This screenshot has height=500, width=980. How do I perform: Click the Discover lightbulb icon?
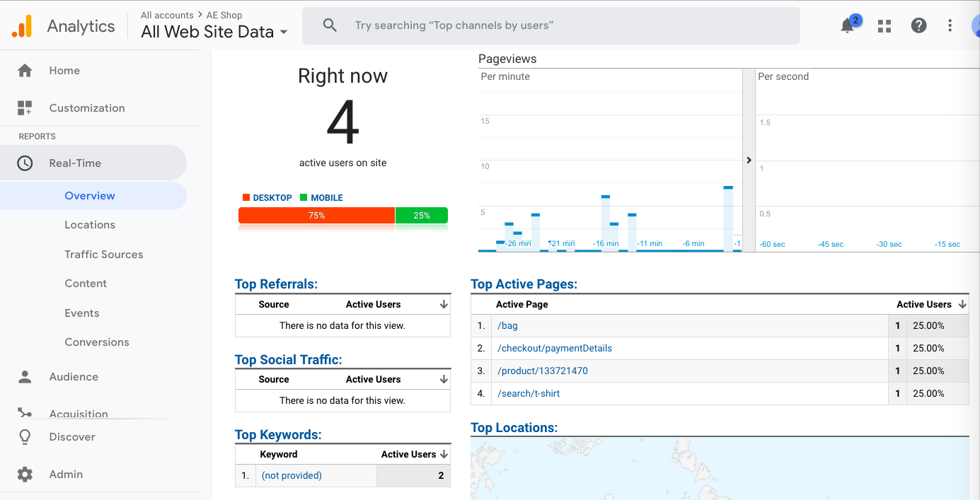pyautogui.click(x=25, y=437)
